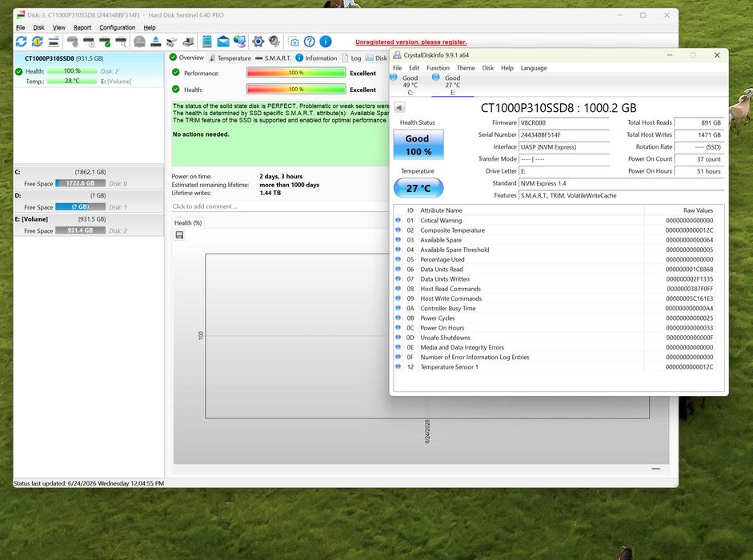Switch to the Log tab
The height and width of the screenshot is (560, 753).
click(x=351, y=58)
